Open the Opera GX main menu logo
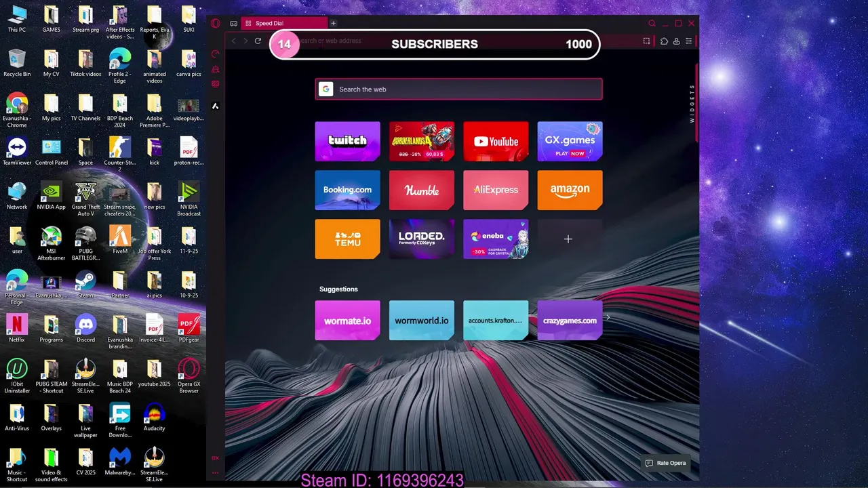The height and width of the screenshot is (488, 868). pyautogui.click(x=216, y=23)
